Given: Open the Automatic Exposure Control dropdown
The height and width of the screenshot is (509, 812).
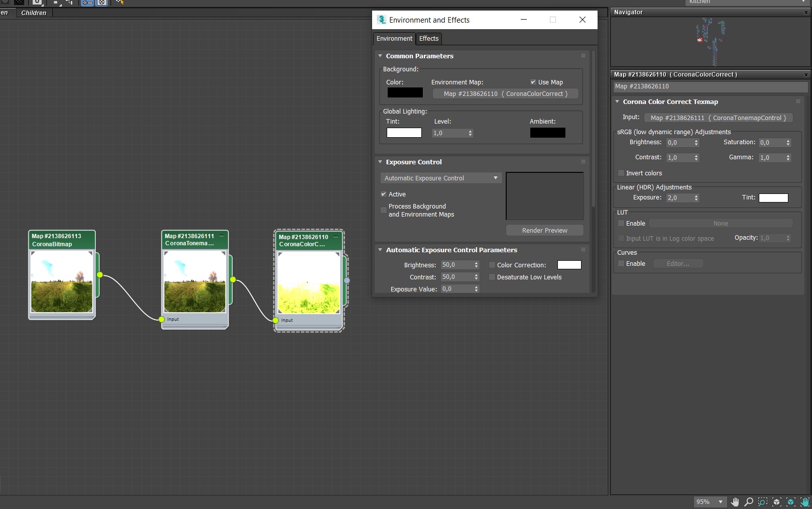Looking at the screenshot, I should (441, 178).
